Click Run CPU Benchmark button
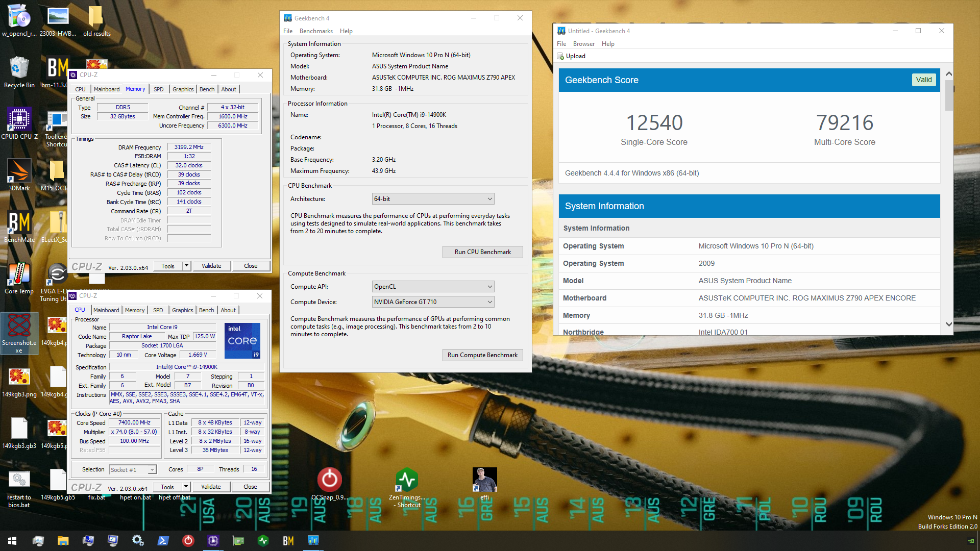This screenshot has width=980, height=551. pyautogui.click(x=482, y=252)
